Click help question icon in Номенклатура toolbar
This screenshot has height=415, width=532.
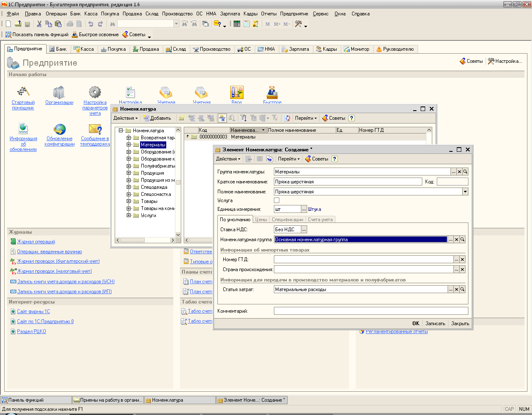(352, 118)
